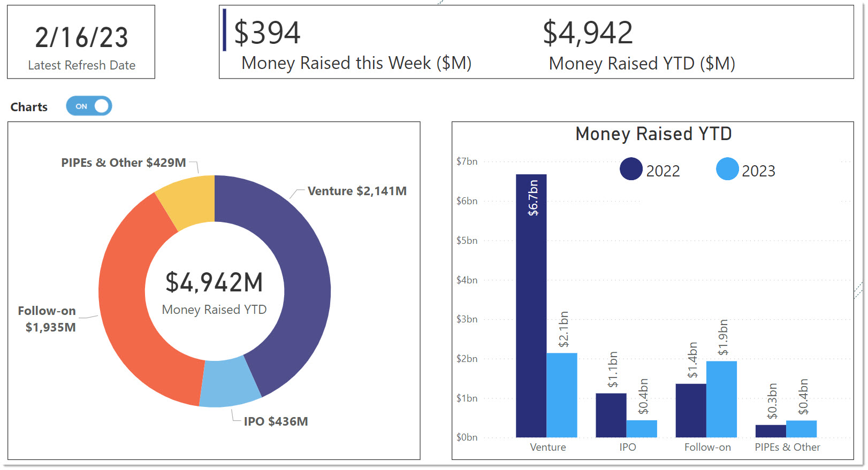868x470 pixels.
Task: Click the $3bn y-axis label
Action: coord(467,319)
